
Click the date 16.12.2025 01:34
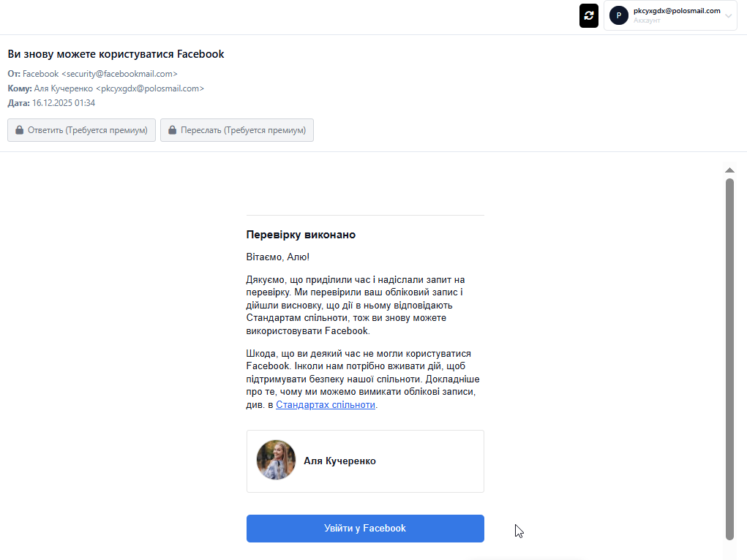tap(63, 103)
